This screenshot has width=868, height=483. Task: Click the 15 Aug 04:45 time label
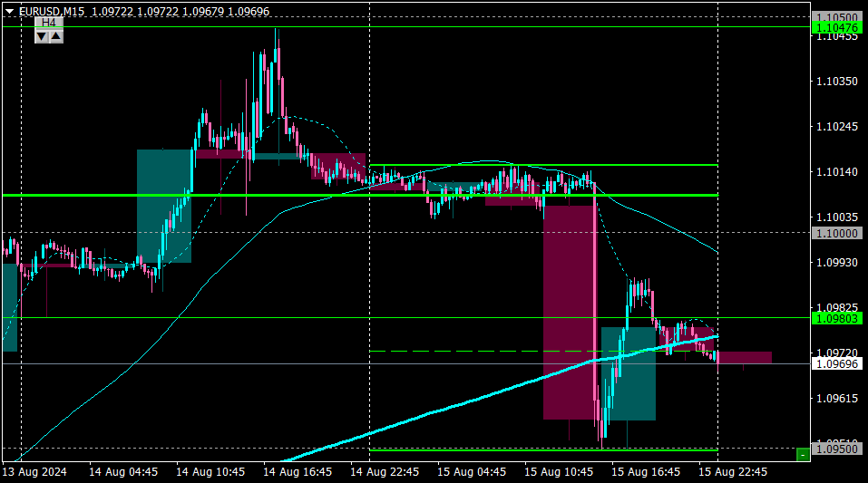pos(472,472)
